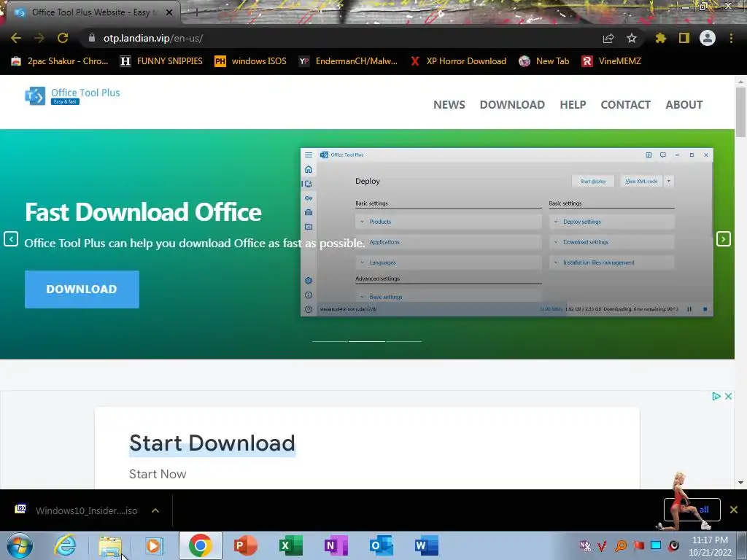Select the second carousel indicator line
The height and width of the screenshot is (560, 747).
367,341
